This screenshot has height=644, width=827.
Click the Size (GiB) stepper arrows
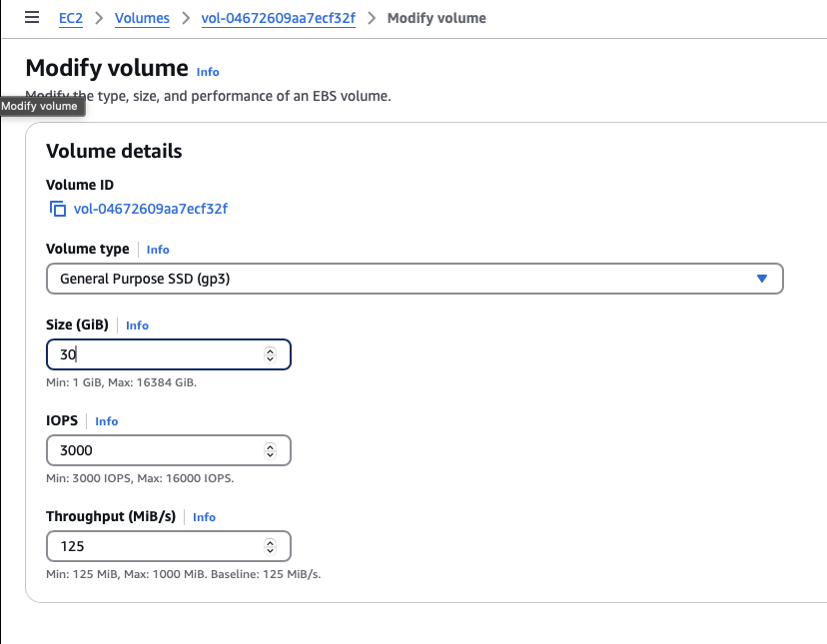click(x=270, y=354)
